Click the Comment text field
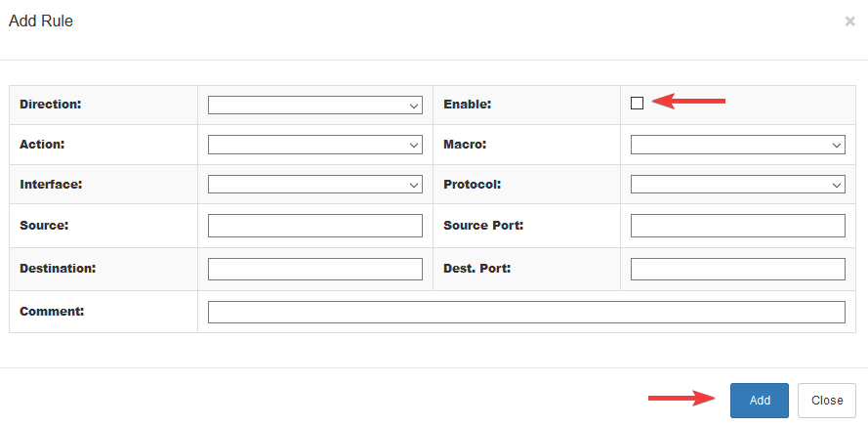The height and width of the screenshot is (426, 868). pos(526,312)
